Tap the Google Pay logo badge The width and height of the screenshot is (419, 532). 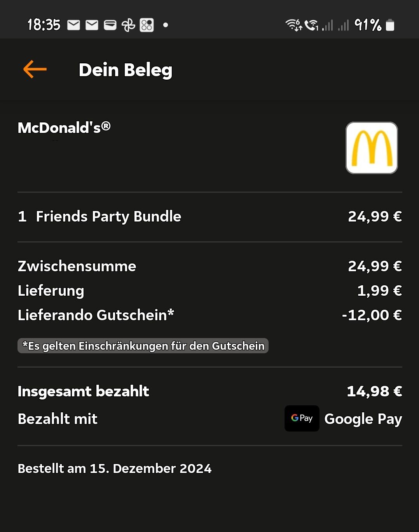pyautogui.click(x=302, y=419)
